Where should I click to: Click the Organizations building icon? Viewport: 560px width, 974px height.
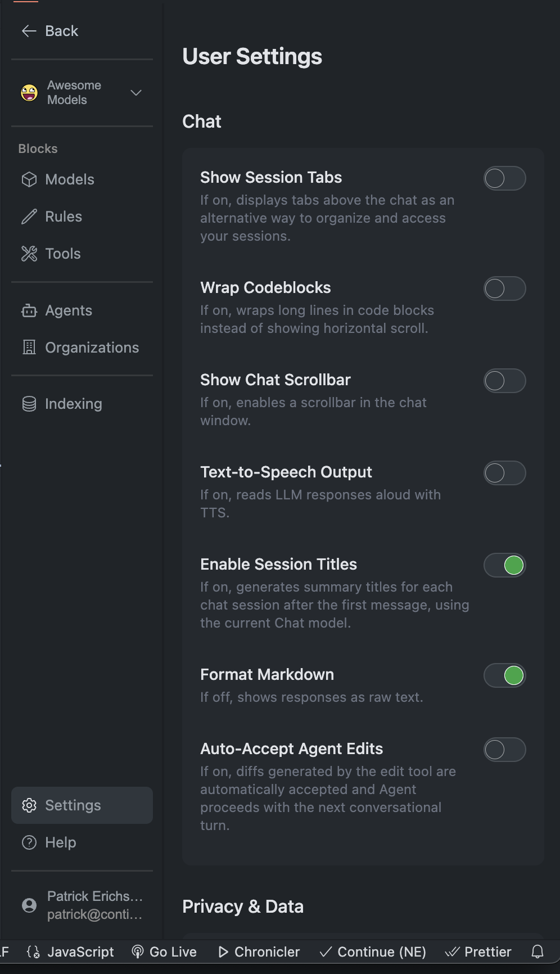(x=29, y=348)
